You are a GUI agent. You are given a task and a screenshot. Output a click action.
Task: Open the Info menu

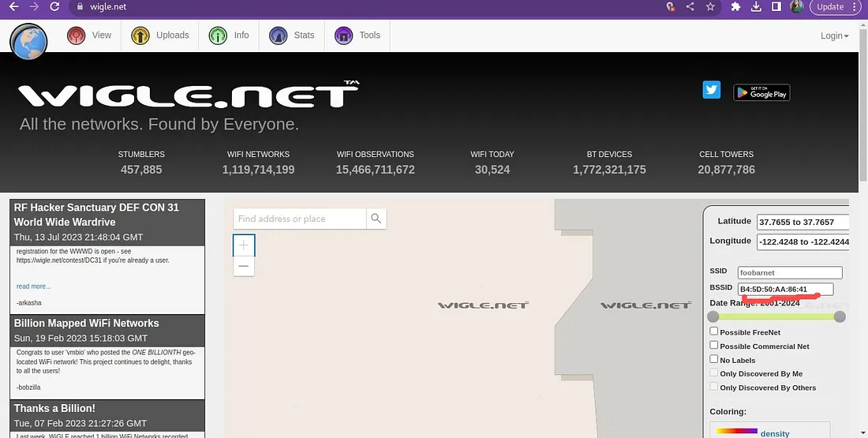(x=229, y=36)
